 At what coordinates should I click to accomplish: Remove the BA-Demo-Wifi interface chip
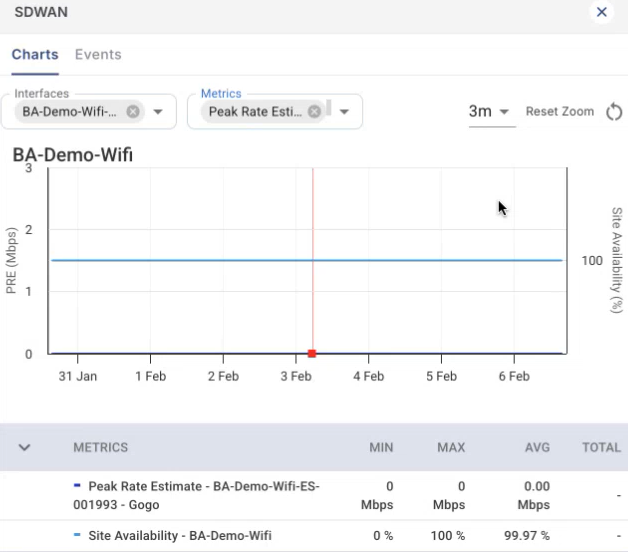(x=133, y=111)
